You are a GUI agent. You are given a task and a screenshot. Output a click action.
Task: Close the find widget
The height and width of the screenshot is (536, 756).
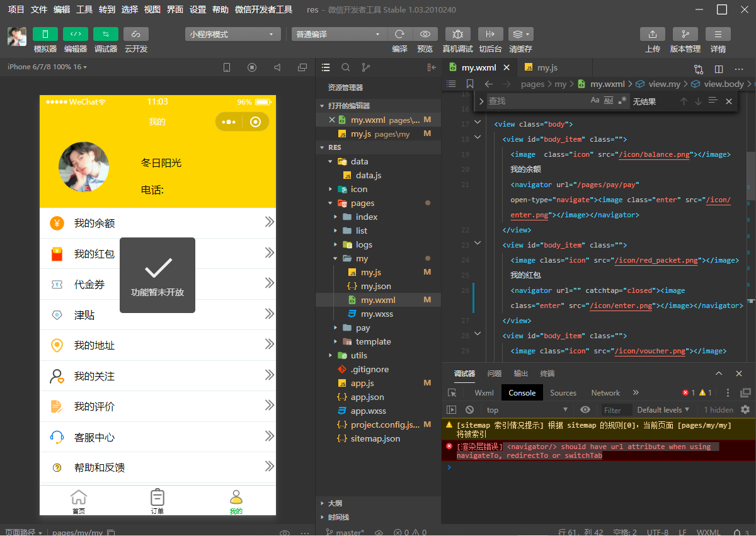[x=729, y=101]
